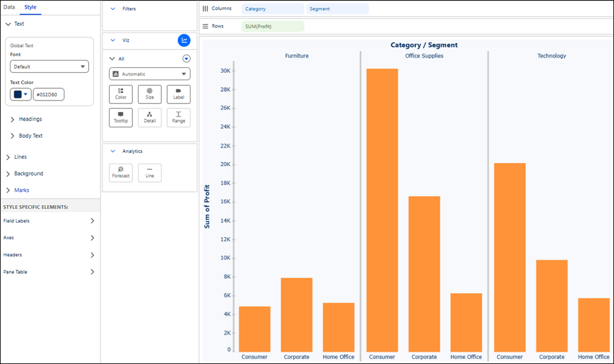Screen dimensions: 614x364
Task: Open the Automatic mark type dropdown
Action: [150, 74]
